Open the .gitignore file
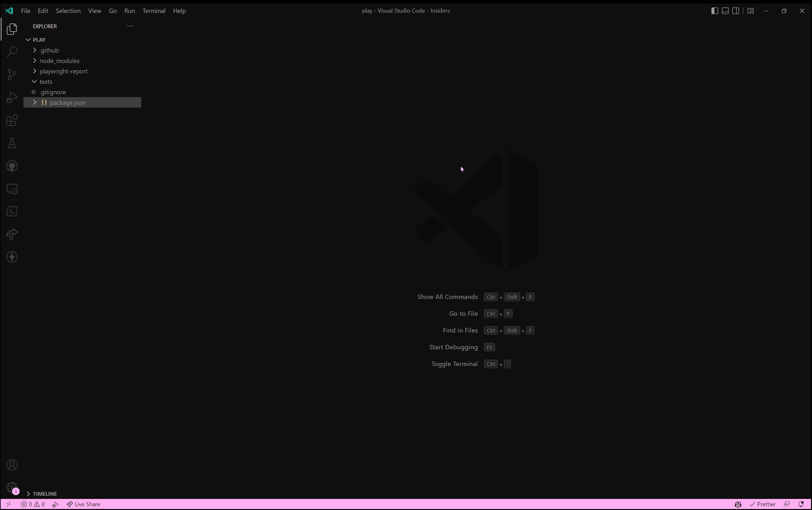812x510 pixels. tap(53, 92)
